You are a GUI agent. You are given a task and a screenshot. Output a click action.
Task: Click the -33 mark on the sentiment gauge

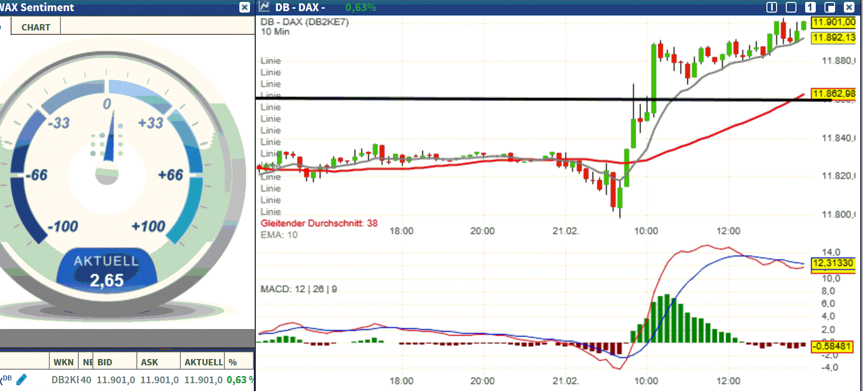click(x=59, y=123)
